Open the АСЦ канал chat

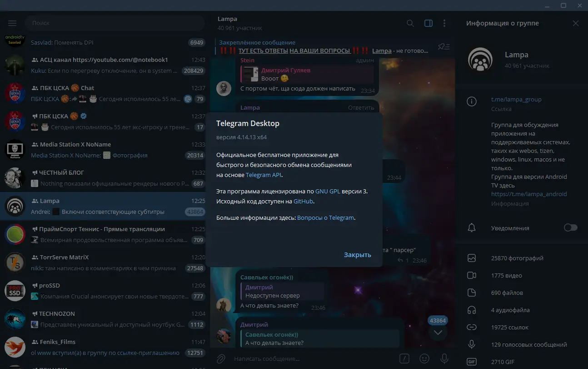pyautogui.click(x=105, y=65)
